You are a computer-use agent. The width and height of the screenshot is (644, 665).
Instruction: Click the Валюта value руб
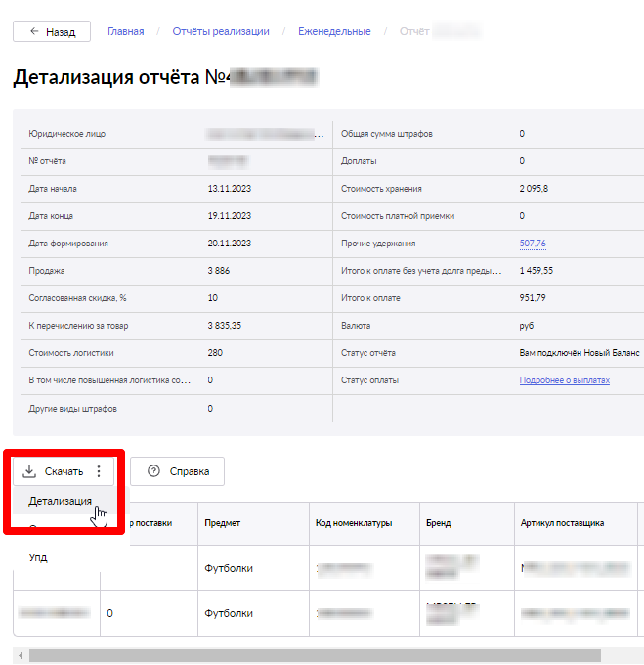click(x=527, y=326)
